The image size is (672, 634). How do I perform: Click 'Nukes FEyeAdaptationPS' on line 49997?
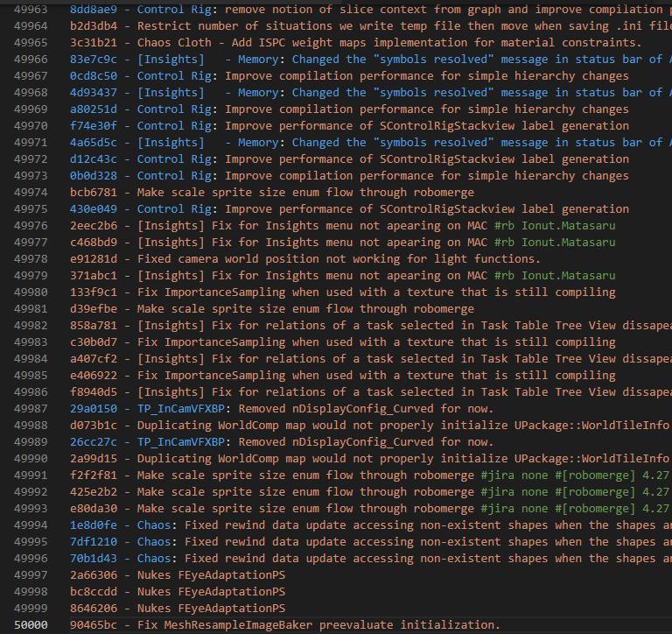pos(211,575)
